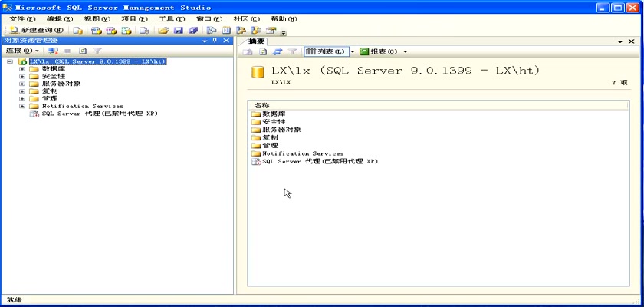Open the Properties Window toolbar icon
Screen dimensions: 644x307
pyautogui.click(x=271, y=31)
